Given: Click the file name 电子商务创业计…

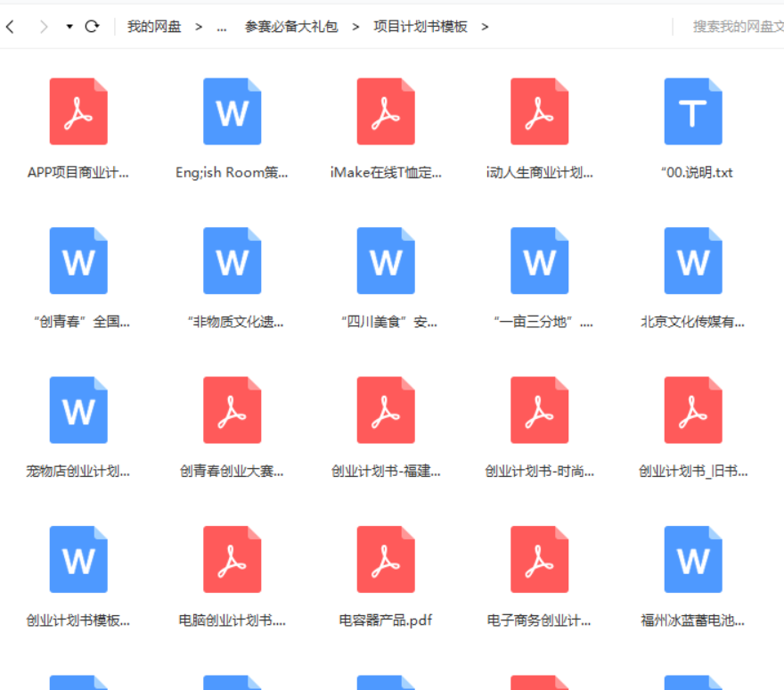Looking at the screenshot, I should point(540,620).
